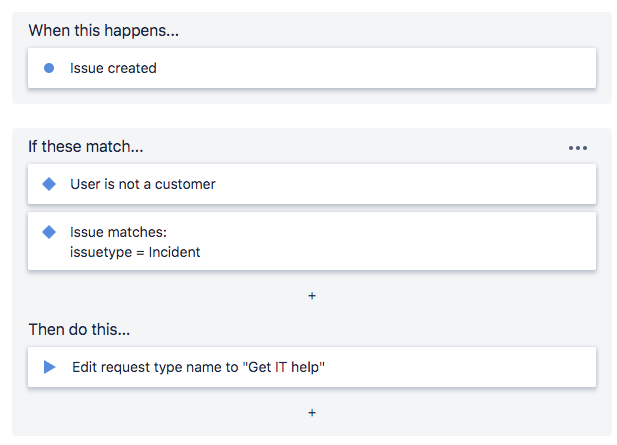617x445 pixels.
Task: Click the word created in the trigger card
Action: pos(134,69)
